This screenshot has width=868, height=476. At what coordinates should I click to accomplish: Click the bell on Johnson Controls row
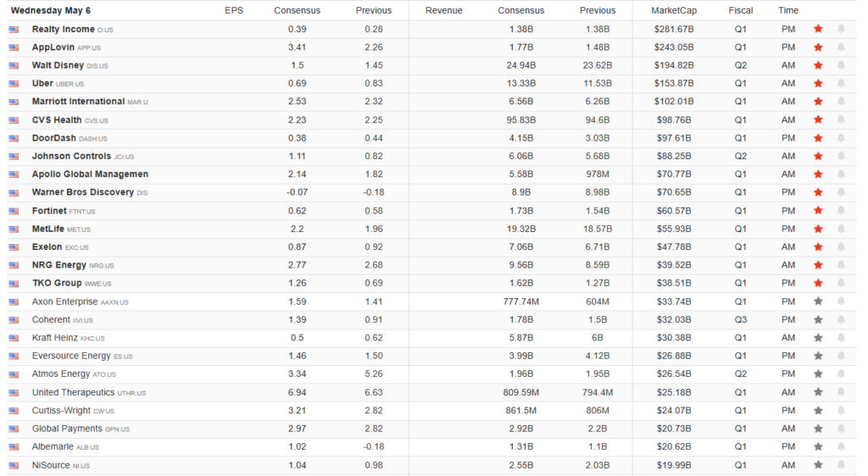point(841,156)
